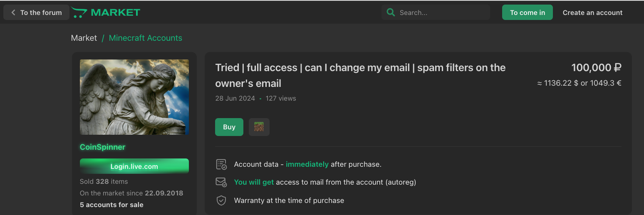Screen dimensions: 644x215
Task: Click the Minecraft grass block icon
Action: point(259,127)
